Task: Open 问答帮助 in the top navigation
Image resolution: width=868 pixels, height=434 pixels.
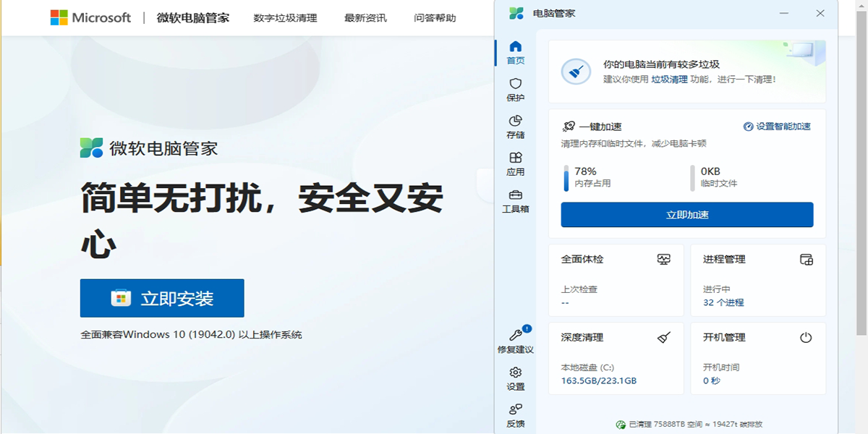Action: [x=435, y=18]
